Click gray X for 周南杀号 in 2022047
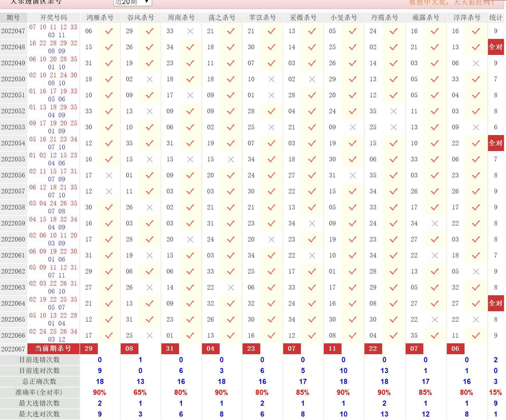 (x=190, y=31)
